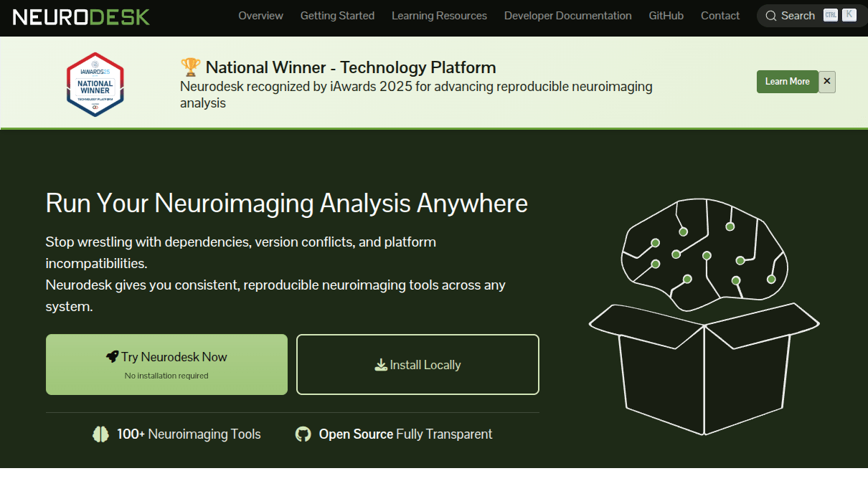This screenshot has width=868, height=481.
Task: Click the iAwards National Winner badge
Action: pos(95,84)
